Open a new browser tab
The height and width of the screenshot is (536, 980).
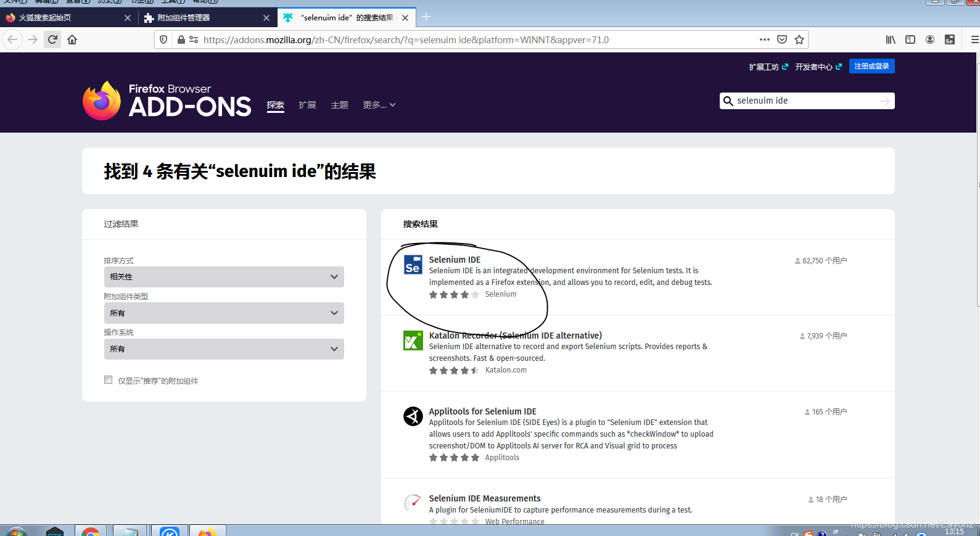[x=426, y=17]
